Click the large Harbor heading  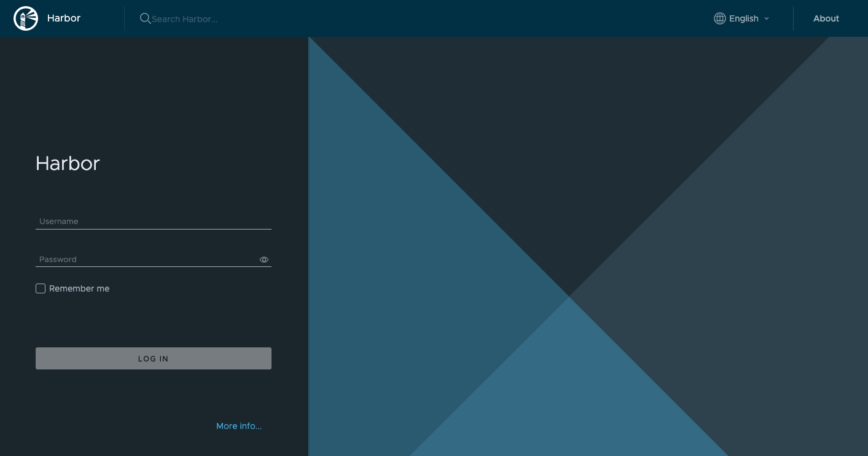[x=68, y=163]
